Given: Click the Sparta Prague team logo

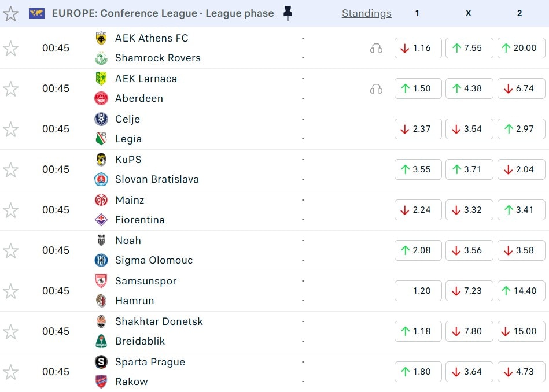Looking at the screenshot, I should pyautogui.click(x=101, y=362).
